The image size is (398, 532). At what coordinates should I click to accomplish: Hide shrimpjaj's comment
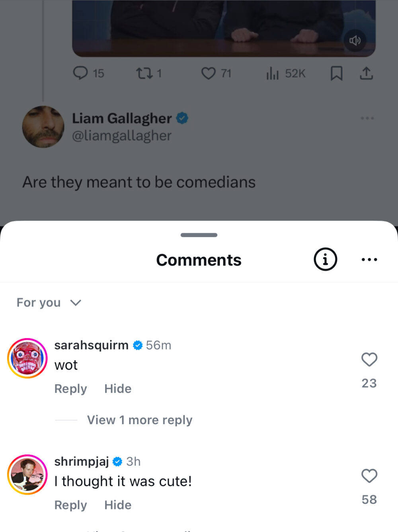click(118, 505)
